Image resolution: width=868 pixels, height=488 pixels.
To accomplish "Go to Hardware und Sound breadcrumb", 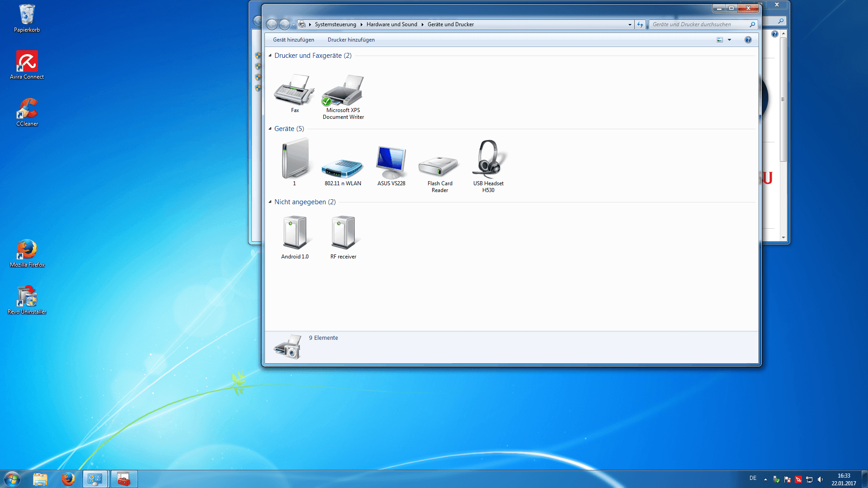I will (392, 24).
